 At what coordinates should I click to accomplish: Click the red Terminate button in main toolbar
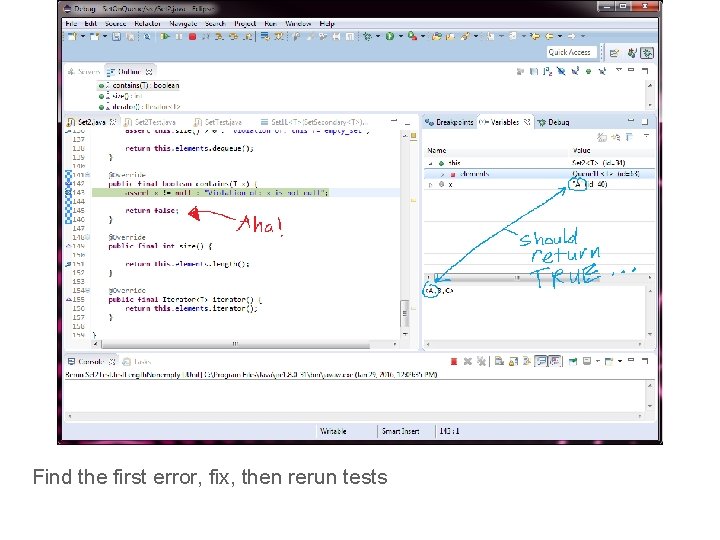pyautogui.click(x=192, y=36)
